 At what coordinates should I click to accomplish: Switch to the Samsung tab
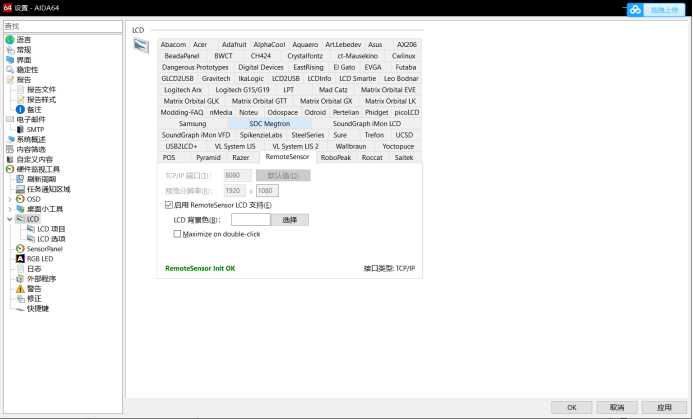[x=192, y=124]
